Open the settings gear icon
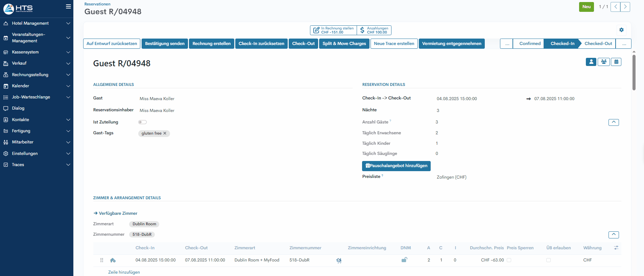This screenshot has height=276, width=644. click(x=621, y=30)
